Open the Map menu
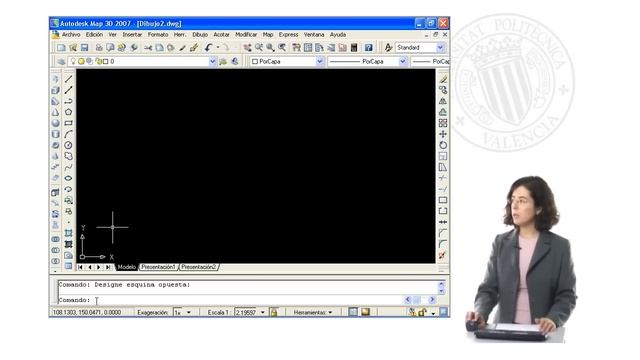The height and width of the screenshot is (360, 640). 268,35
